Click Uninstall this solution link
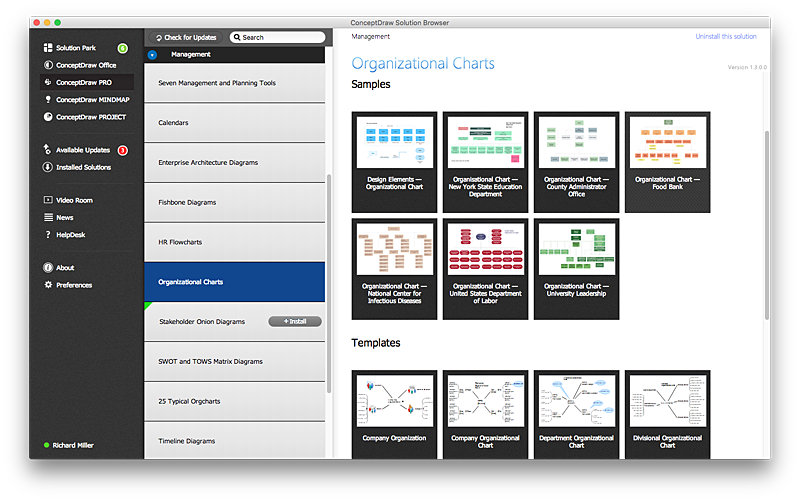The height and width of the screenshot is (501, 800). pyautogui.click(x=726, y=36)
